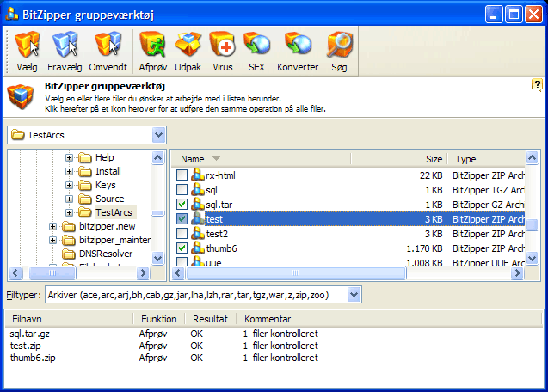Click the Filnavn results column header
This screenshot has width=548, height=392.
point(69,319)
